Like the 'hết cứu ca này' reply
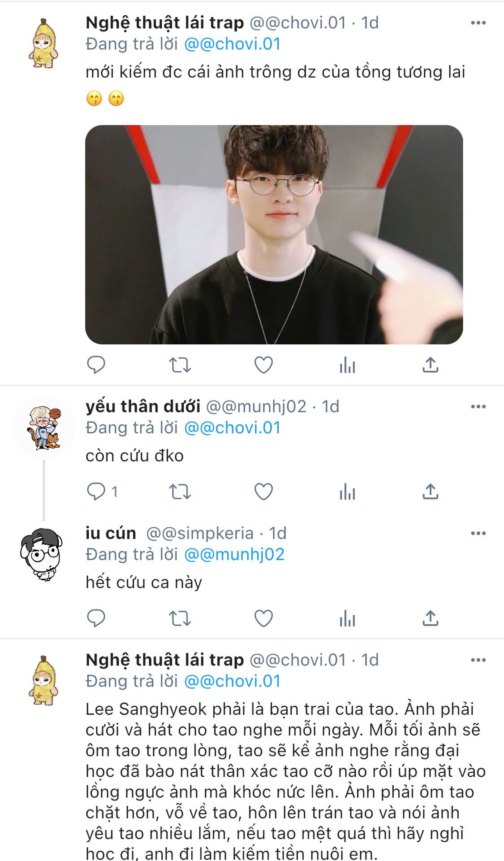Viewport: 504px width, 861px height. point(263,618)
